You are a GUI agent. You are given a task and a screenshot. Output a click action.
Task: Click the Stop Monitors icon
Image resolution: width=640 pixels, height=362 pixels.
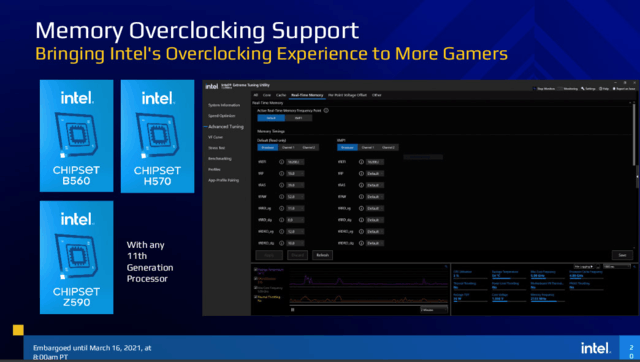(535, 89)
